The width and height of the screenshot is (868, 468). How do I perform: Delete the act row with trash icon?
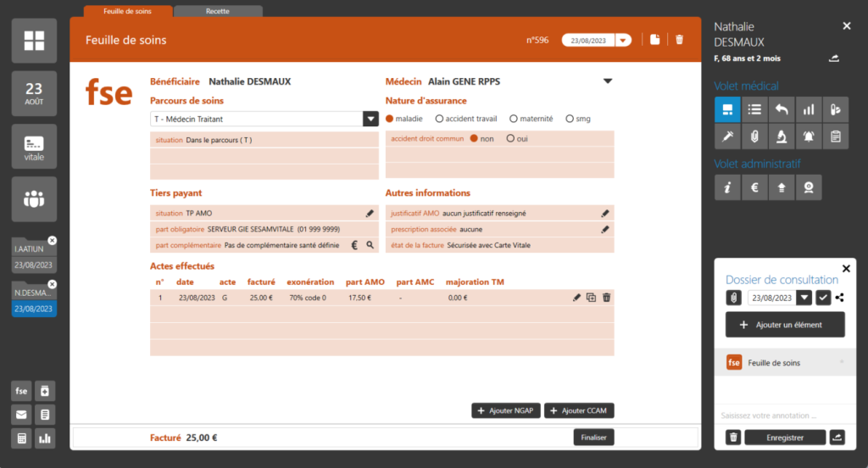click(606, 298)
